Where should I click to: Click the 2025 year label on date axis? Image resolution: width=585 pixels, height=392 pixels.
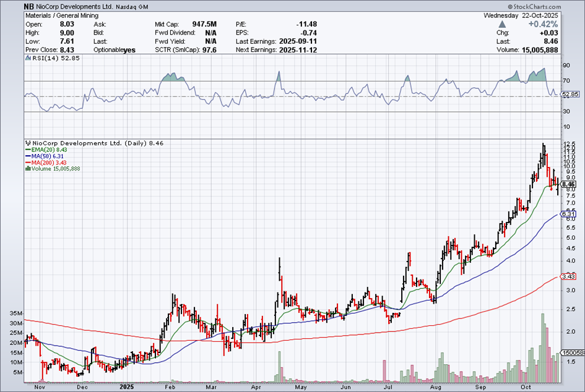tap(126, 387)
